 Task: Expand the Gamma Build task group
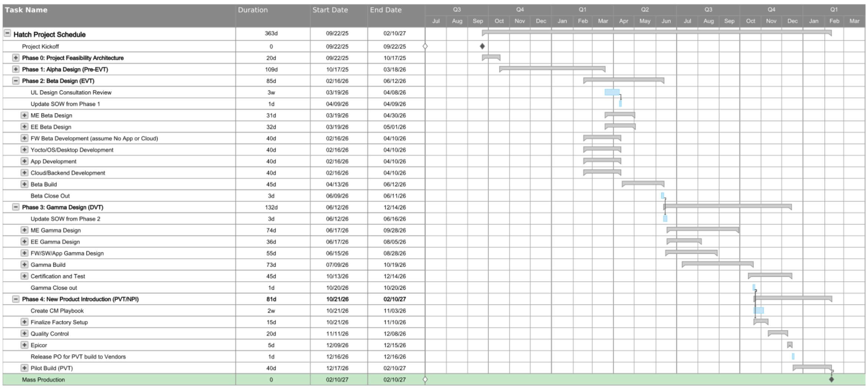(x=25, y=265)
